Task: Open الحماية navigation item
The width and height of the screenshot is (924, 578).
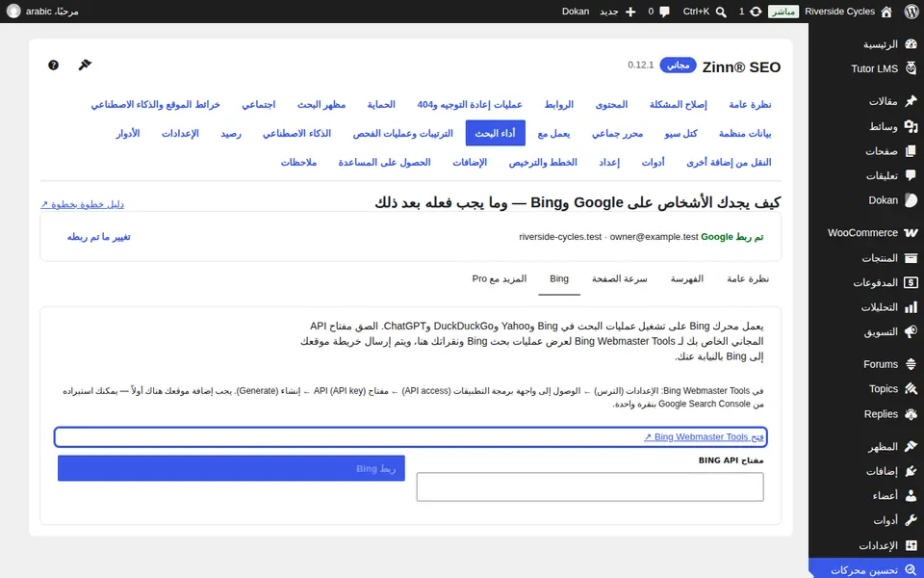Action: coord(381,104)
